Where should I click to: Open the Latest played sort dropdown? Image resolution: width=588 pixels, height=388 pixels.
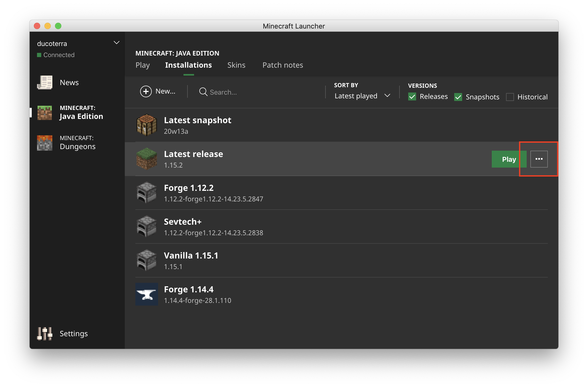click(361, 96)
